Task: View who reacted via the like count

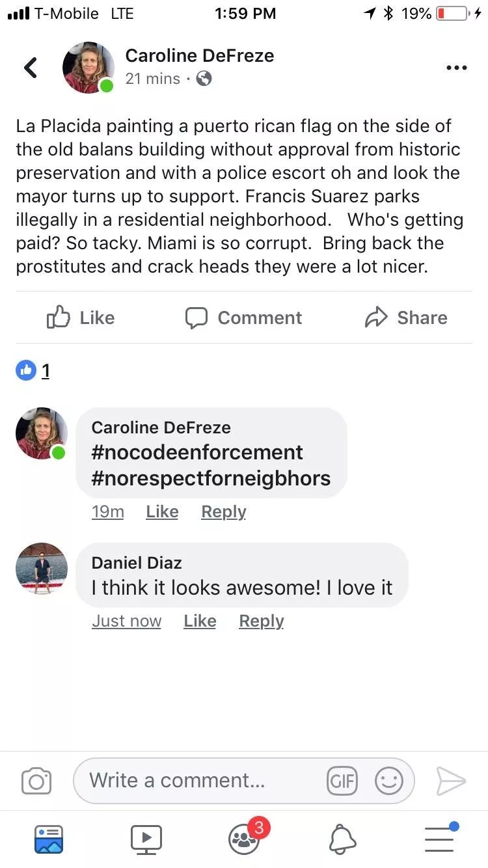Action: (x=45, y=371)
